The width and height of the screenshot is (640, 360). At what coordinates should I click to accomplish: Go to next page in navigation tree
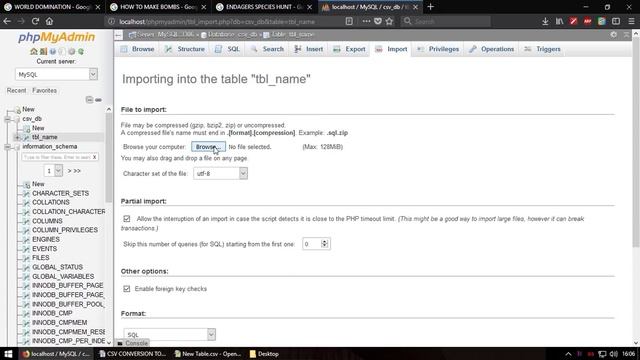click(x=69, y=171)
